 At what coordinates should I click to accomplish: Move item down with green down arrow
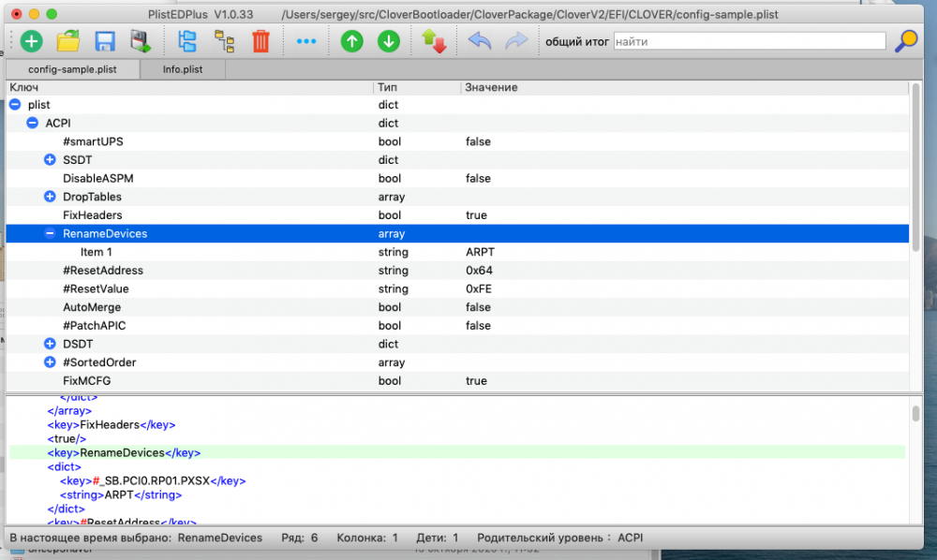pyautogui.click(x=389, y=41)
